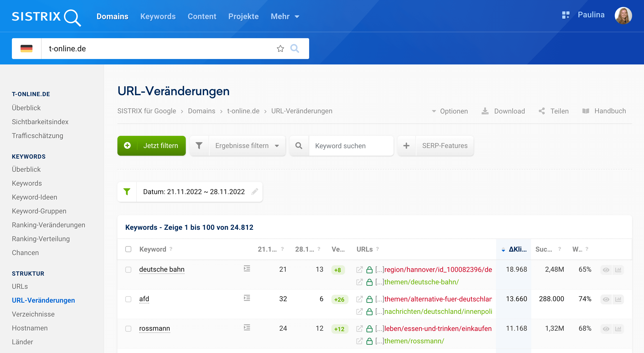
Task: Click the green funnel icon on Datum filter
Action: pyautogui.click(x=127, y=192)
